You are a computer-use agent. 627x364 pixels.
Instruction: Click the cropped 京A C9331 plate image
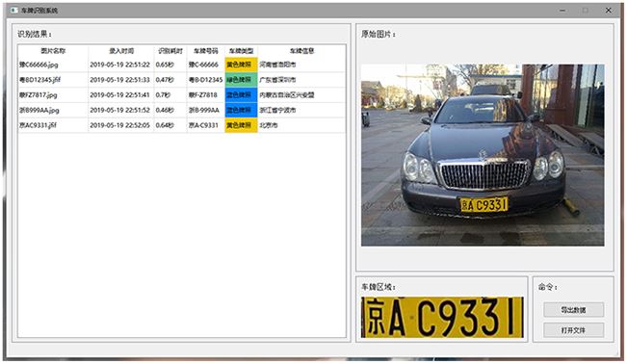coord(442,317)
